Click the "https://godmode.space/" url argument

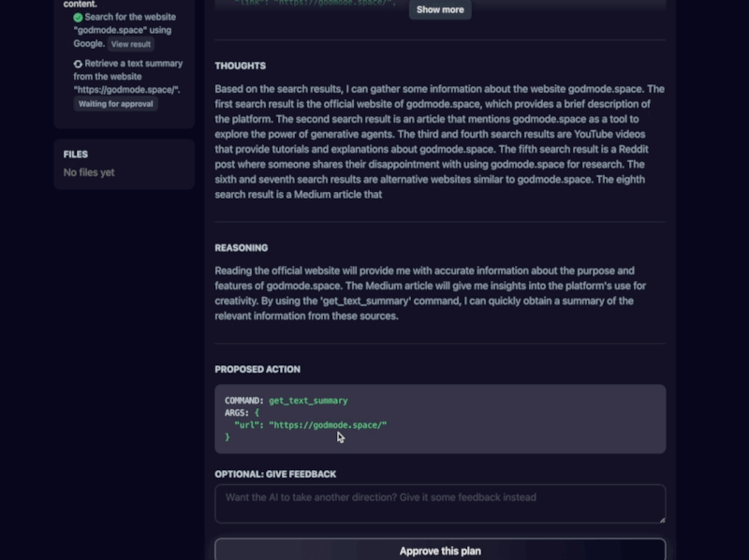(x=328, y=425)
